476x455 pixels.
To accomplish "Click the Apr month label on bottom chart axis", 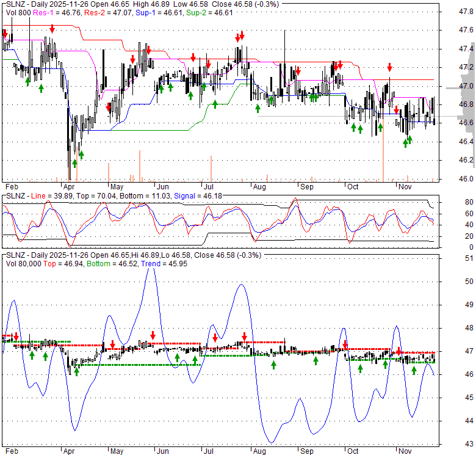I will 68,450.
